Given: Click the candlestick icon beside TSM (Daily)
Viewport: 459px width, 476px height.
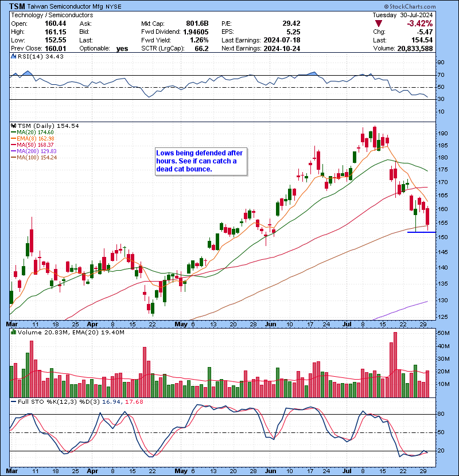Looking at the screenshot, I should coord(13,126).
